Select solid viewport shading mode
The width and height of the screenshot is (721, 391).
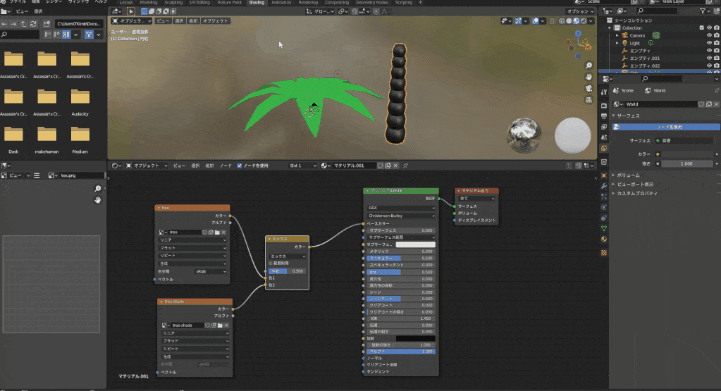tap(569, 21)
